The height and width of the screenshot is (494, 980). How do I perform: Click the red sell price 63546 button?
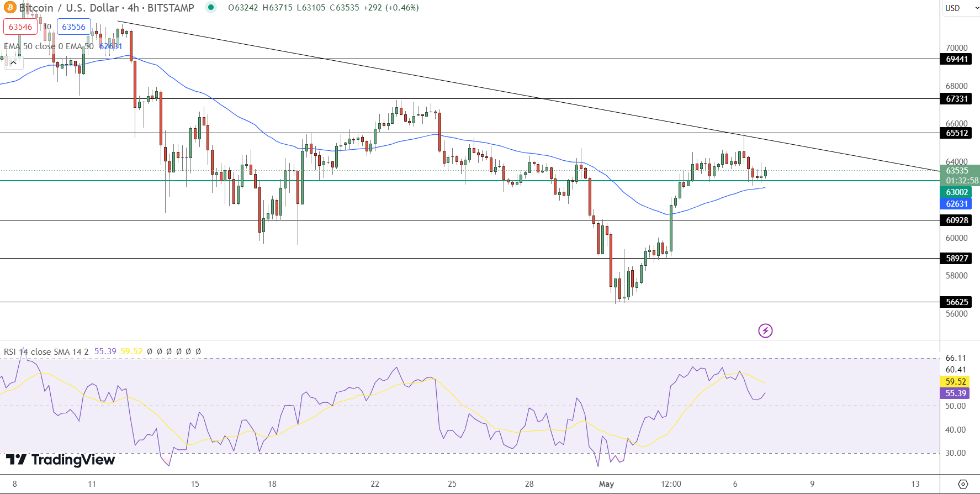pyautogui.click(x=20, y=27)
